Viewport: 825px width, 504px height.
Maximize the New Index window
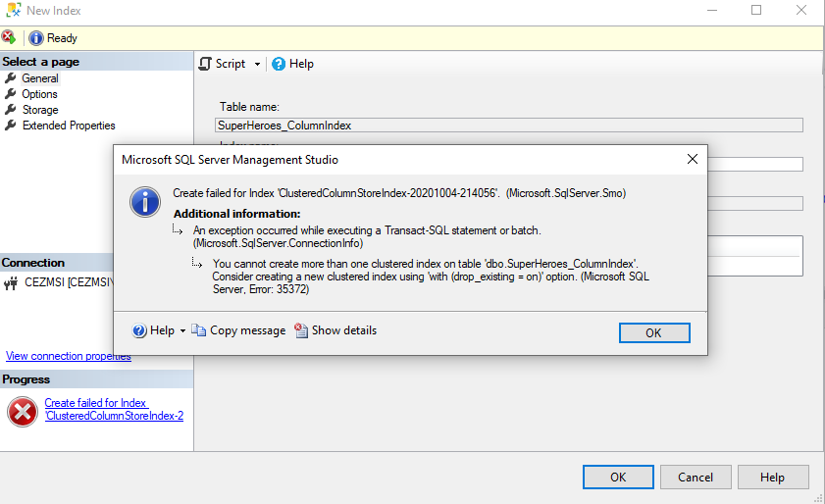[x=756, y=10]
